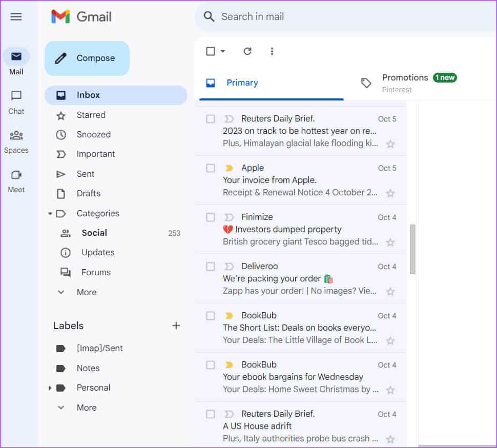Click the Search in mail field

click(x=346, y=16)
